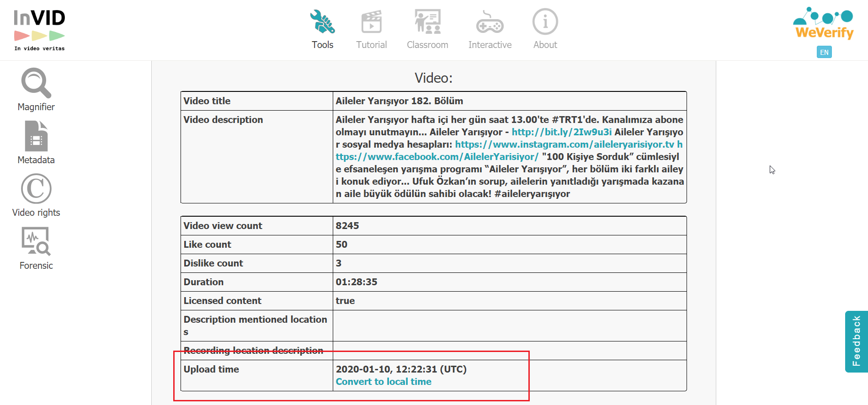Click the 'Video description' row label
Screen dimensions: 868x405
tap(223, 120)
